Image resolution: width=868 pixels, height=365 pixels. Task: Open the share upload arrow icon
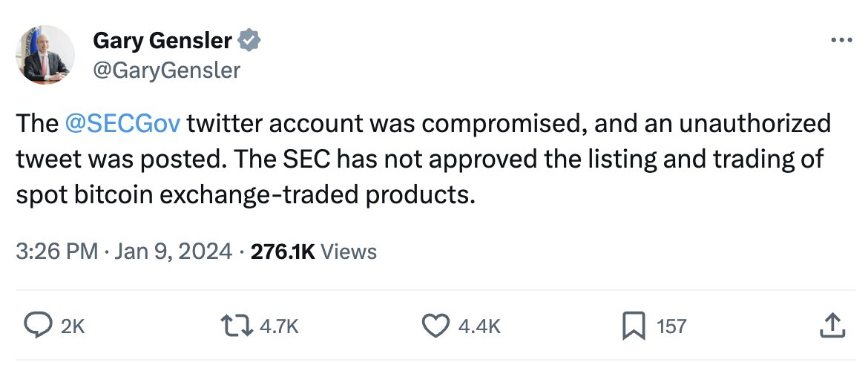tap(832, 326)
